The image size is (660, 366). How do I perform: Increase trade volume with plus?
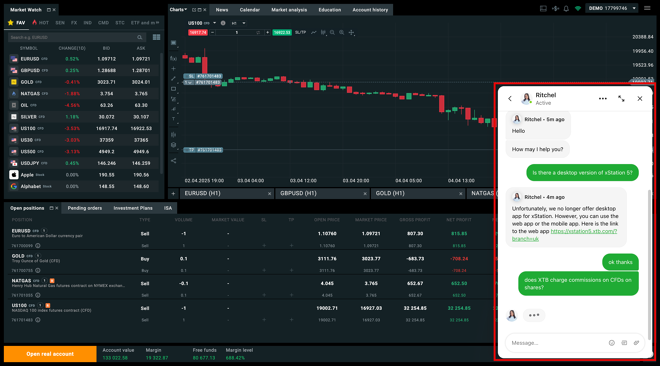pyautogui.click(x=267, y=32)
